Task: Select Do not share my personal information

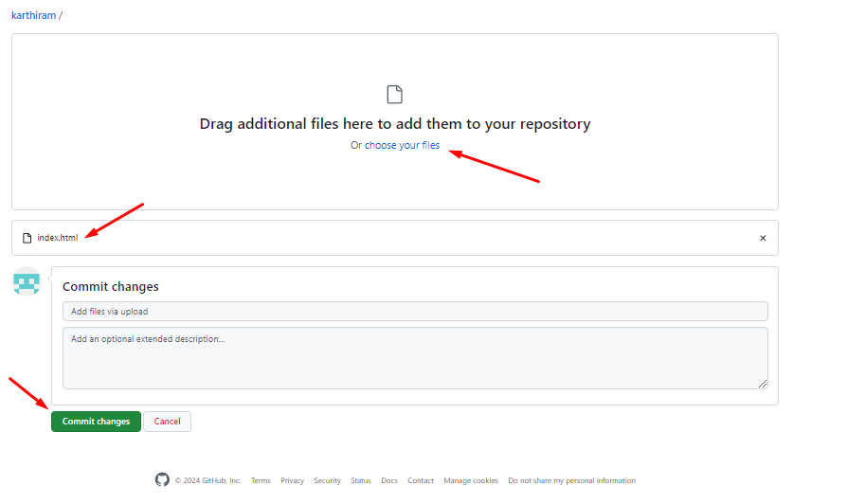Action: (571, 480)
